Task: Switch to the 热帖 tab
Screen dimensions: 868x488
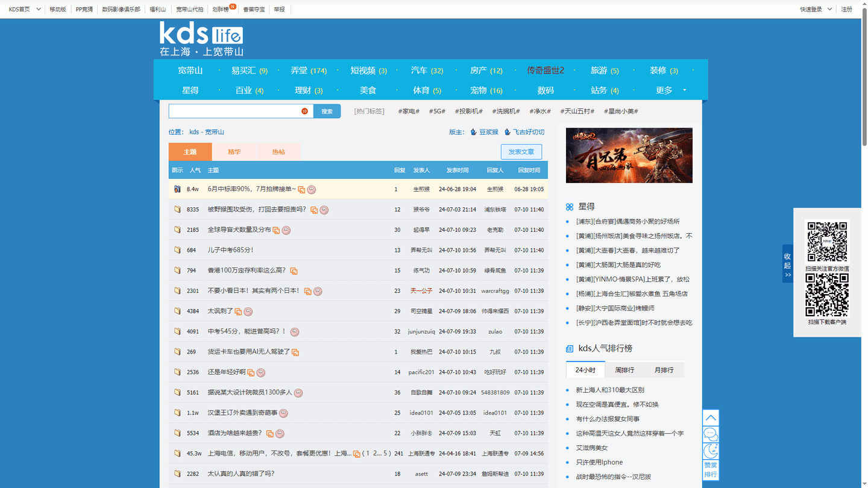Action: point(278,152)
